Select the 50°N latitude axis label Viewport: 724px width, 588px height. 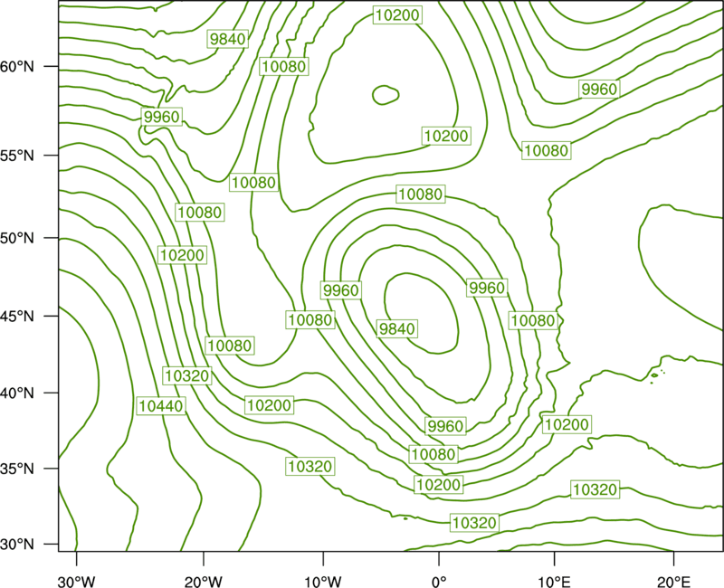pos(17,238)
